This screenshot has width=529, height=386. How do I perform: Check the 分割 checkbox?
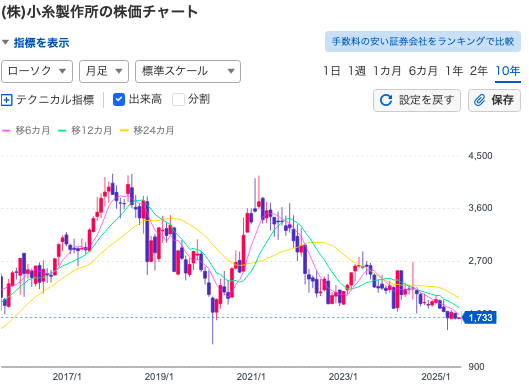(x=178, y=100)
